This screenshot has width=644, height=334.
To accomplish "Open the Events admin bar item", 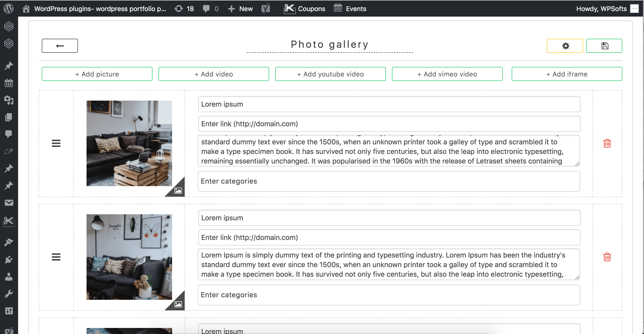I will (350, 9).
